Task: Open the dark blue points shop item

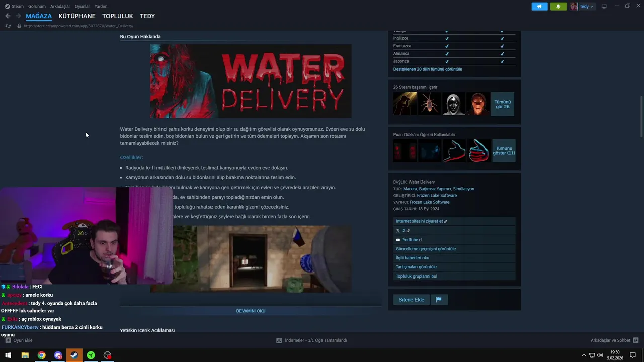Action: pyautogui.click(x=429, y=151)
